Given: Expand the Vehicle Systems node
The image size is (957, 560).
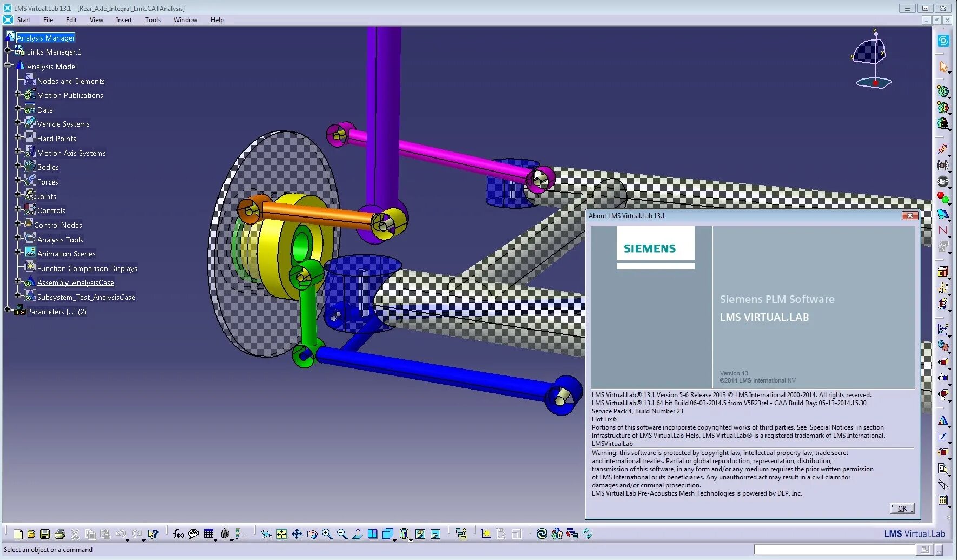Looking at the screenshot, I should [x=18, y=122].
